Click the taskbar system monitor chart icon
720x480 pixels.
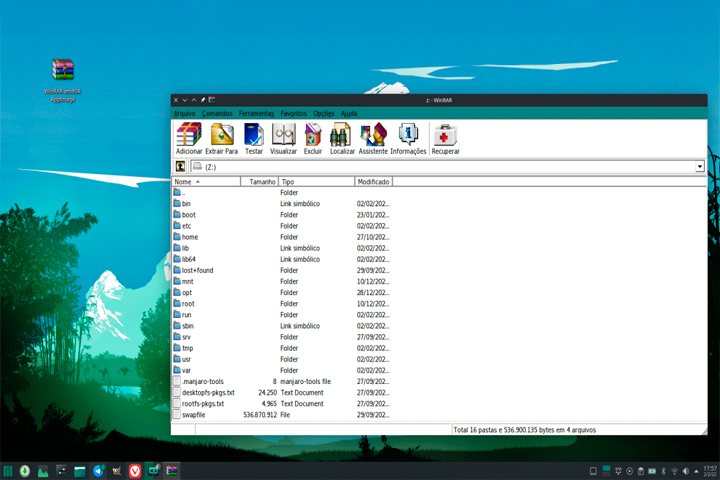[43, 471]
